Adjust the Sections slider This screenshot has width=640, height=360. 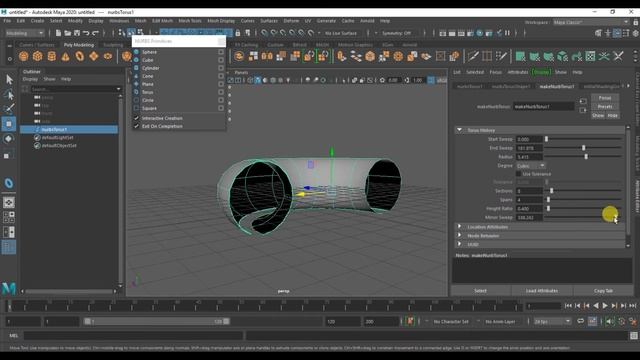pos(551,191)
